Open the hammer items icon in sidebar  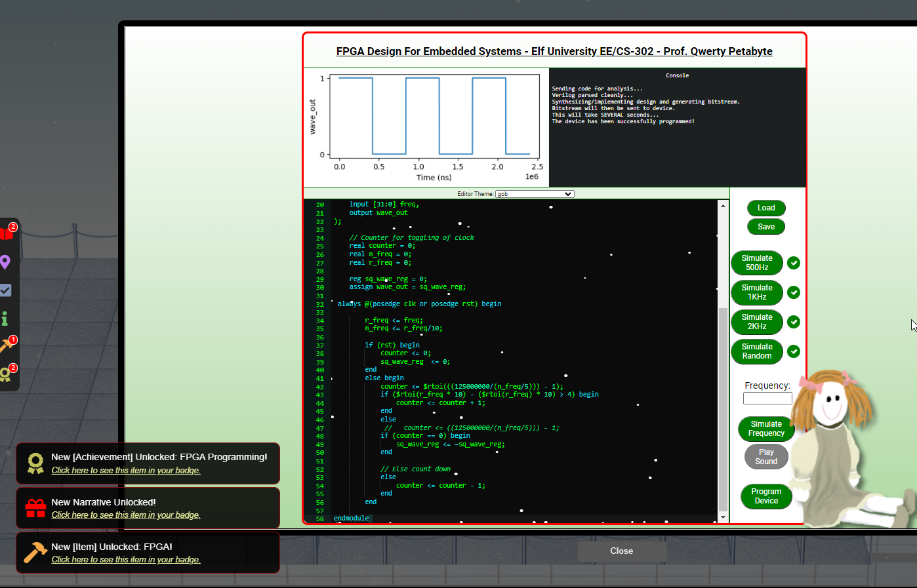[7, 345]
